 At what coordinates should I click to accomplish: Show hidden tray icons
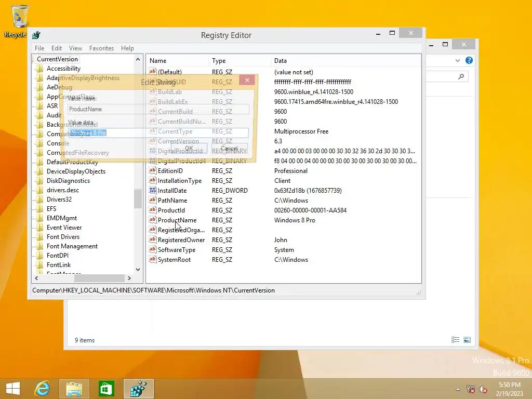[458, 389]
